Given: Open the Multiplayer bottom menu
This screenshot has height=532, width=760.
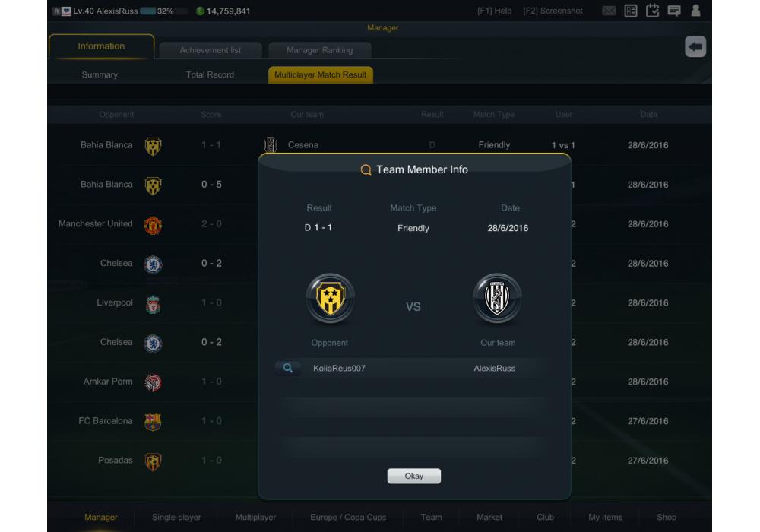Looking at the screenshot, I should [255, 517].
